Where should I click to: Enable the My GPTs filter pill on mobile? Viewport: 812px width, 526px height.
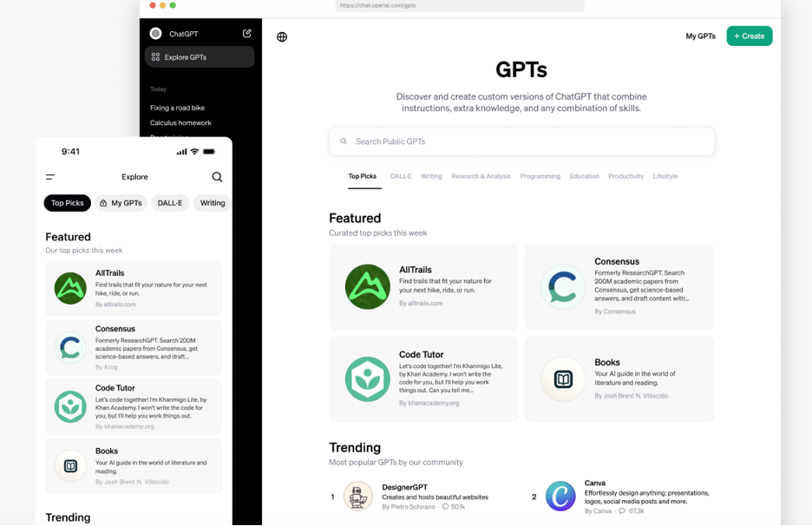pyautogui.click(x=121, y=202)
